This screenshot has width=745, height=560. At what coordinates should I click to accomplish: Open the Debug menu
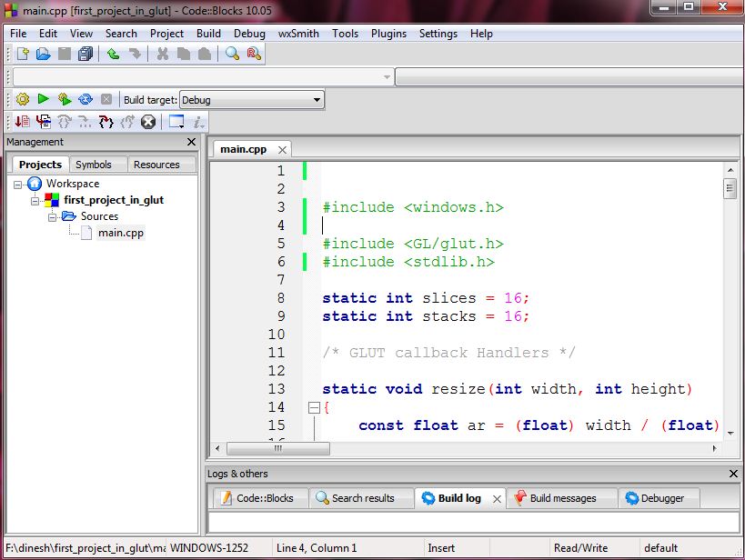[x=249, y=34]
